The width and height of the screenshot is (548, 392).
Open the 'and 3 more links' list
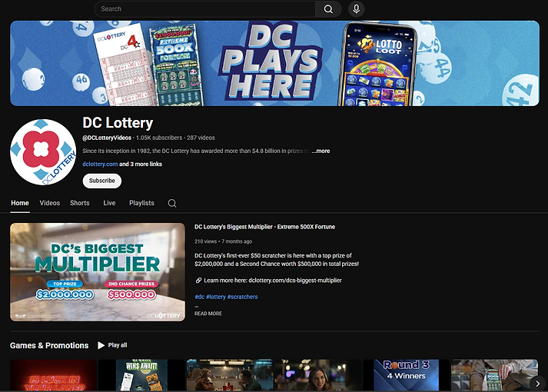(141, 164)
